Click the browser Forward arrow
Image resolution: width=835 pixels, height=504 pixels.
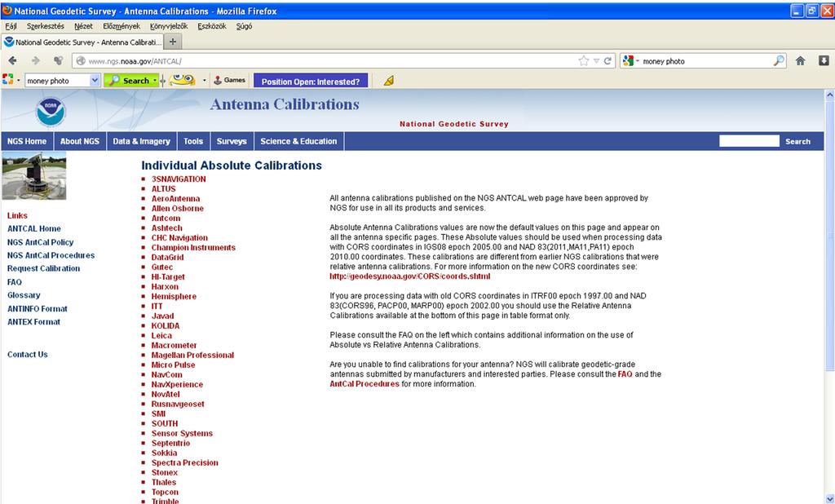tap(36, 60)
